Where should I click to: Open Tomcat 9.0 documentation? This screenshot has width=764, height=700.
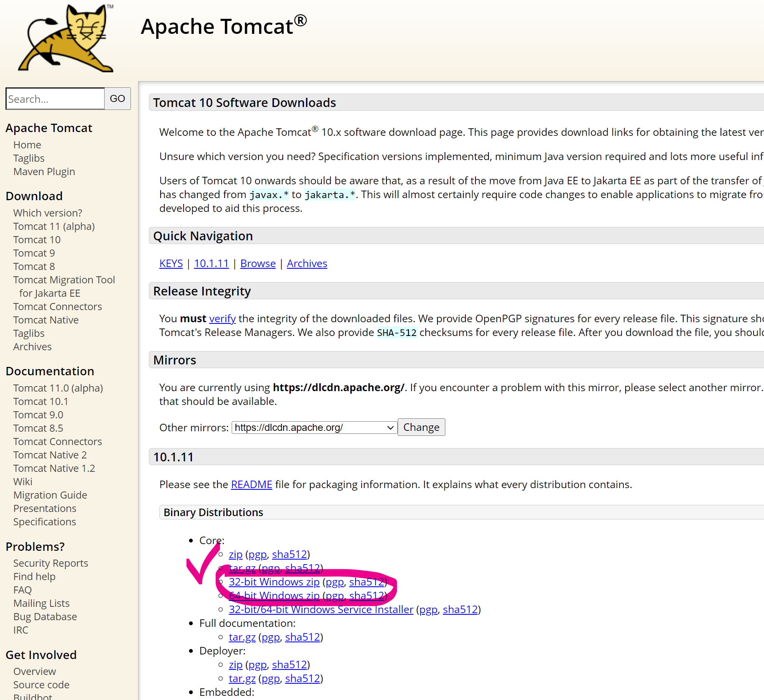tap(38, 415)
